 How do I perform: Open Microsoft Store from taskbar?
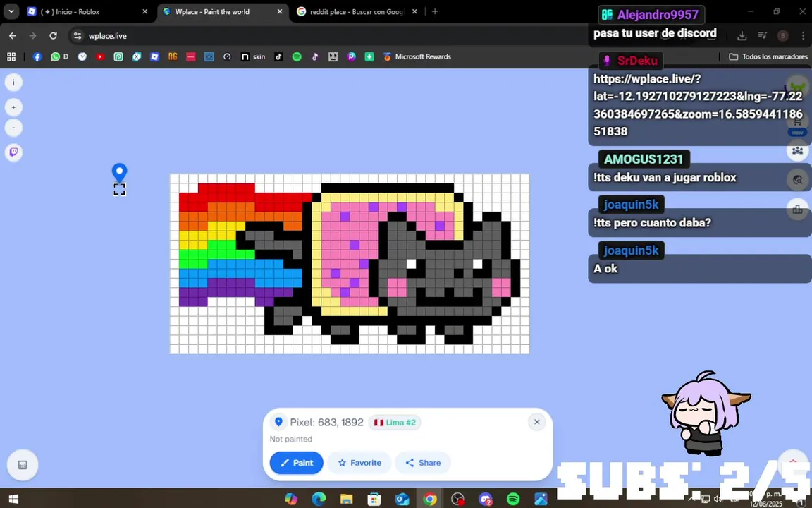[374, 499]
